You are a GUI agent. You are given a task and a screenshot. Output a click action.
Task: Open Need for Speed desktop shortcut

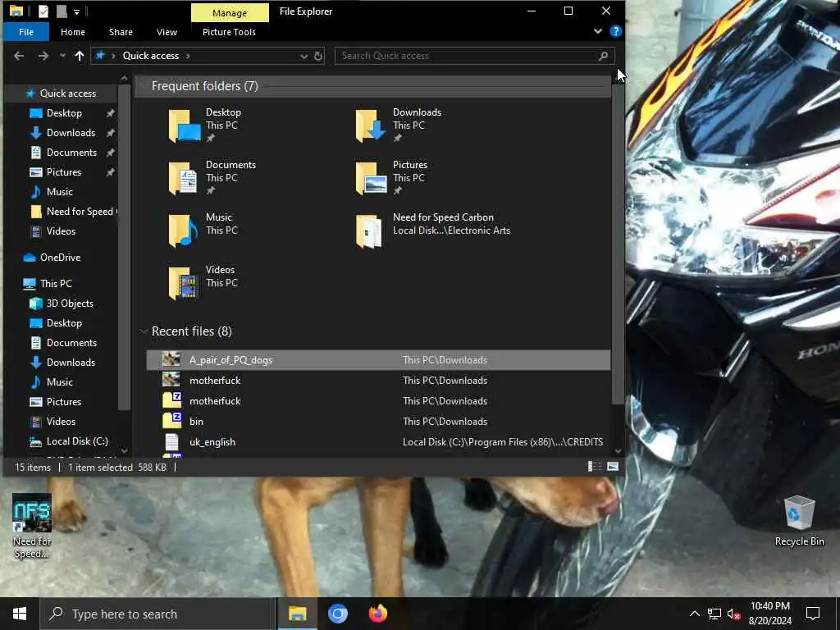(32, 526)
